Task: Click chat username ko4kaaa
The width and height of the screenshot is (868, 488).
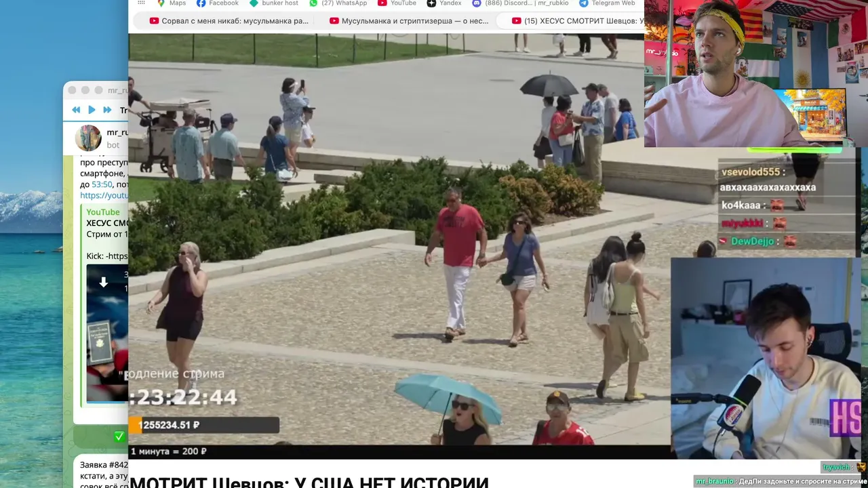Action: click(x=740, y=205)
